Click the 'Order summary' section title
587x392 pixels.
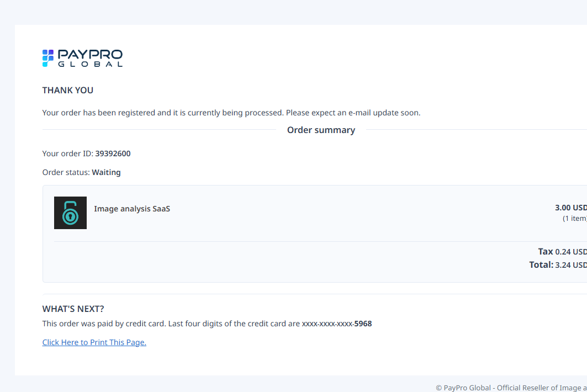point(321,130)
